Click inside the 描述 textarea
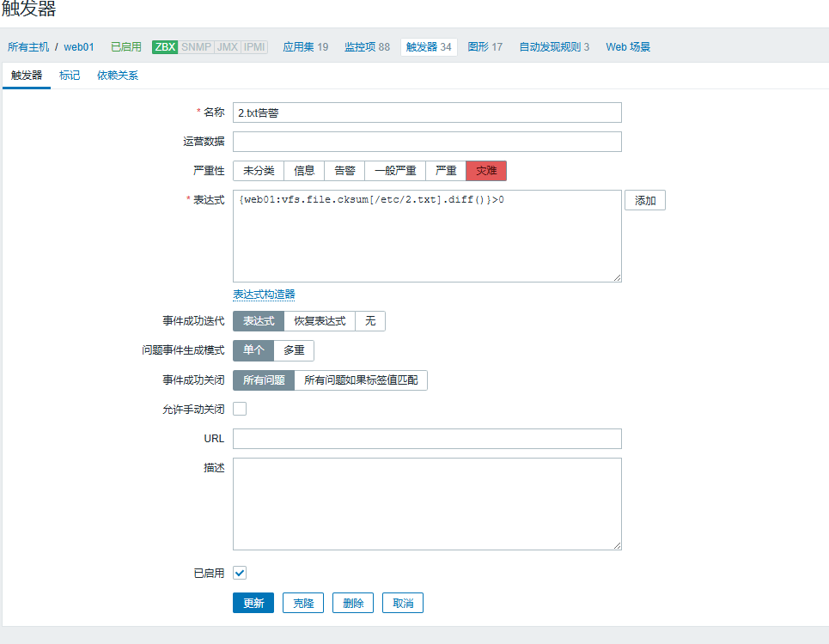This screenshot has width=829, height=644. pyautogui.click(x=427, y=504)
